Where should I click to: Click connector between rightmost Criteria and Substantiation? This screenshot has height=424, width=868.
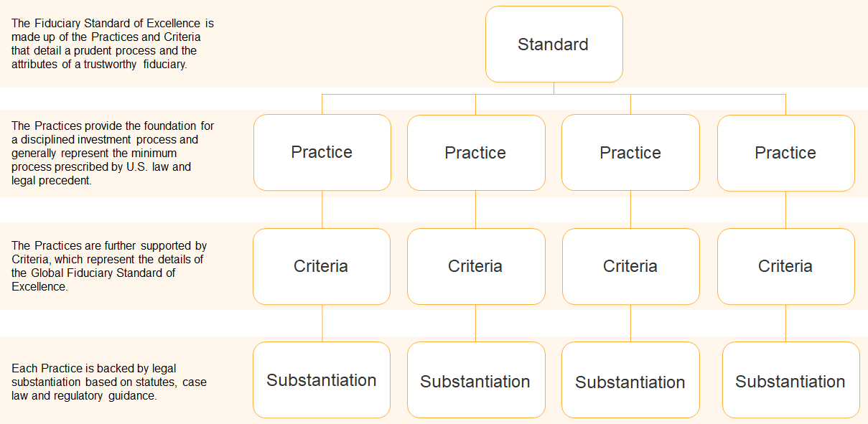click(x=785, y=323)
